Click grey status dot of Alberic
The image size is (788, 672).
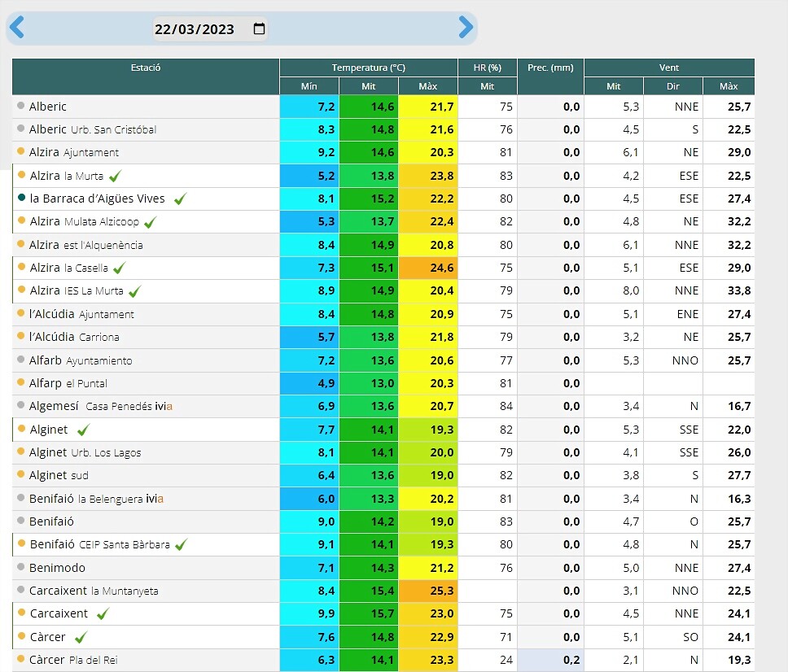pyautogui.click(x=20, y=106)
